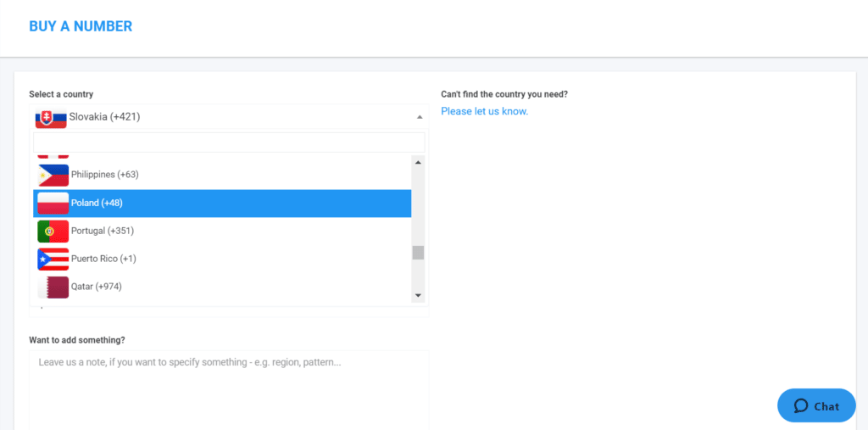Click the scrollbar down arrow in list
The image size is (868, 430).
pos(418,296)
